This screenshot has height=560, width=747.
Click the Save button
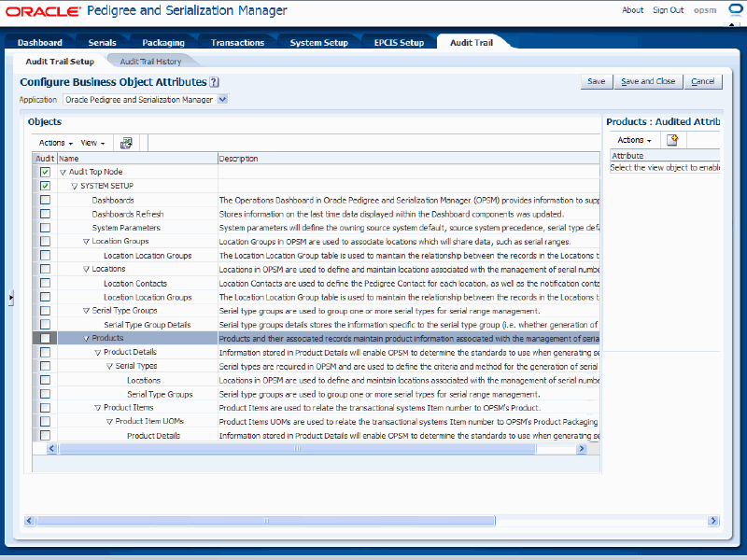coord(597,81)
